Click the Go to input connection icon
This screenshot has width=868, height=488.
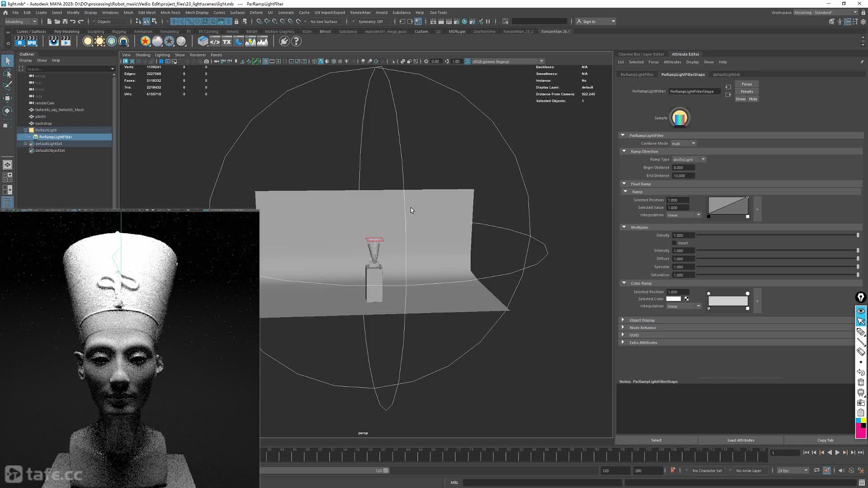point(728,87)
